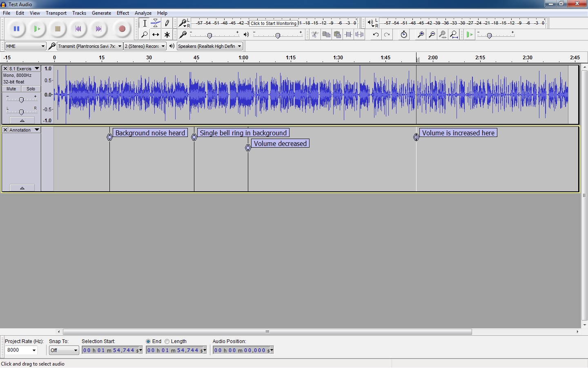
Task: Open the Selection Start time format dropdown
Action: coord(140,350)
